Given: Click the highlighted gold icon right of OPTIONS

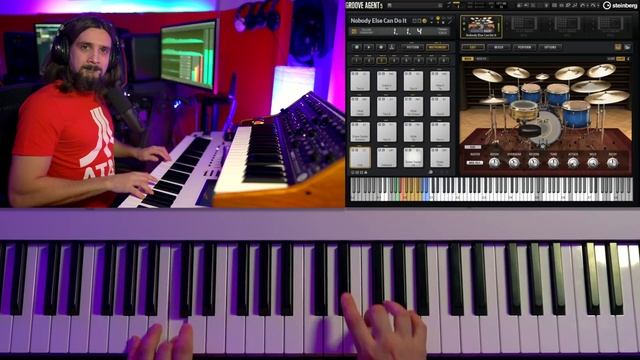Looking at the screenshot, I should click(x=618, y=47).
